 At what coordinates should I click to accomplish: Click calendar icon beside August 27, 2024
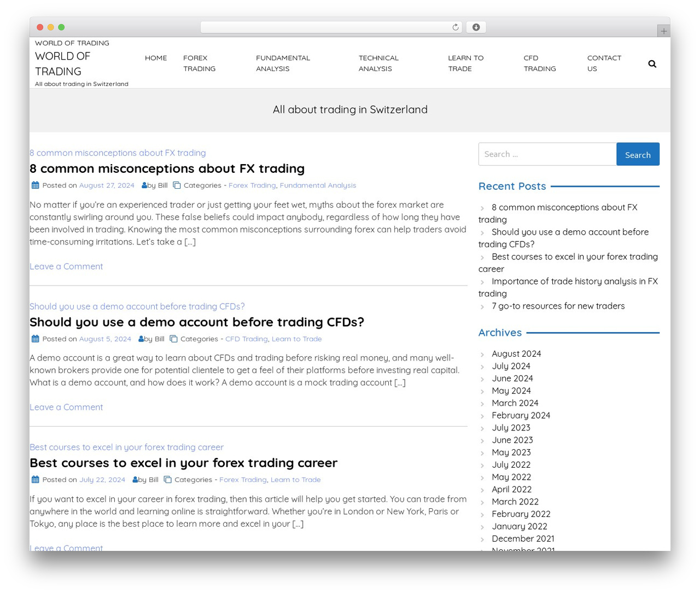tap(36, 185)
